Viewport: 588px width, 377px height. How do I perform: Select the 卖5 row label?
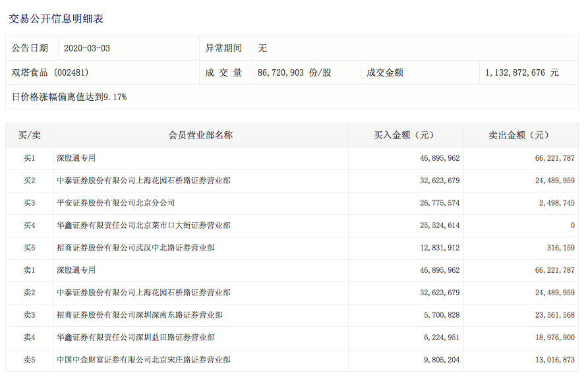(x=29, y=360)
